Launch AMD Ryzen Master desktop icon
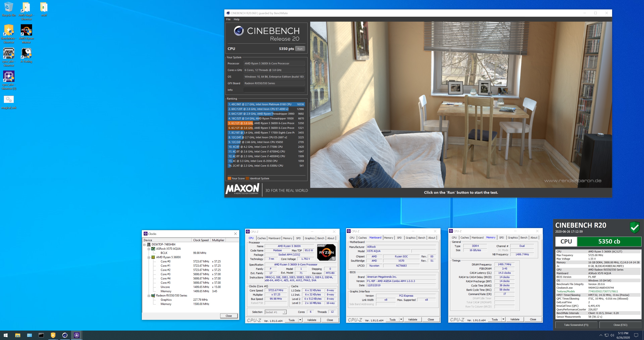The width and height of the screenshot is (644, 340). coord(26,34)
